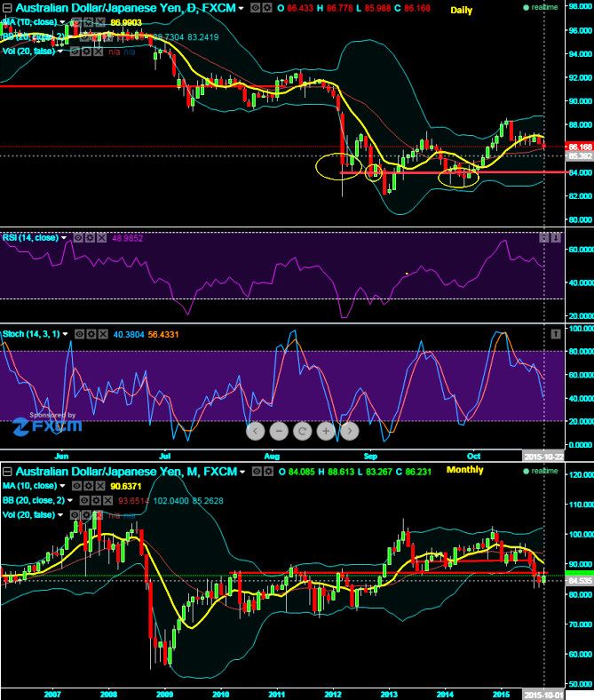Click the 2015-10-22 date marker
The height and width of the screenshot is (700, 594).
543,457
